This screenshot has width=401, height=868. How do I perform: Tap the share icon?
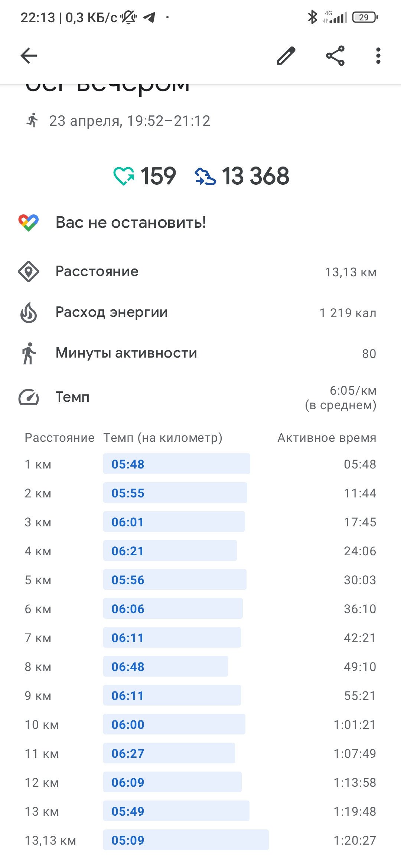point(335,56)
